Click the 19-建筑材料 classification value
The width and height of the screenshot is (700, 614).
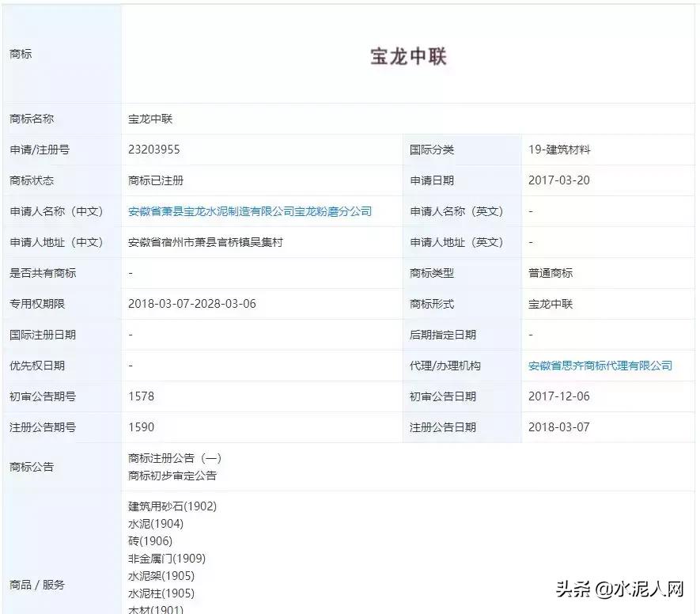coord(559,150)
